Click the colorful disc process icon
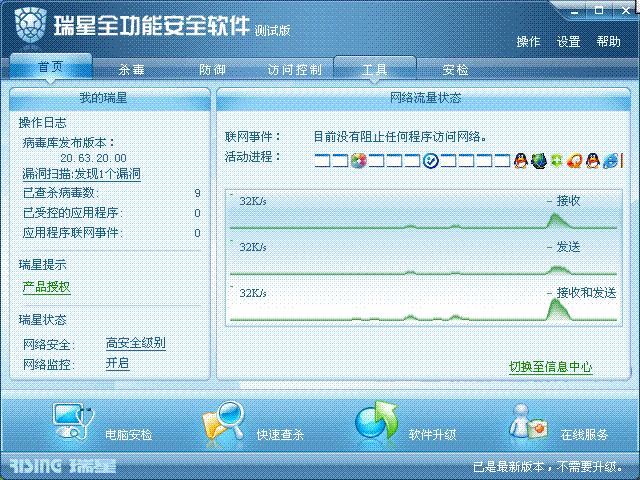The image size is (640, 480). pos(358,161)
